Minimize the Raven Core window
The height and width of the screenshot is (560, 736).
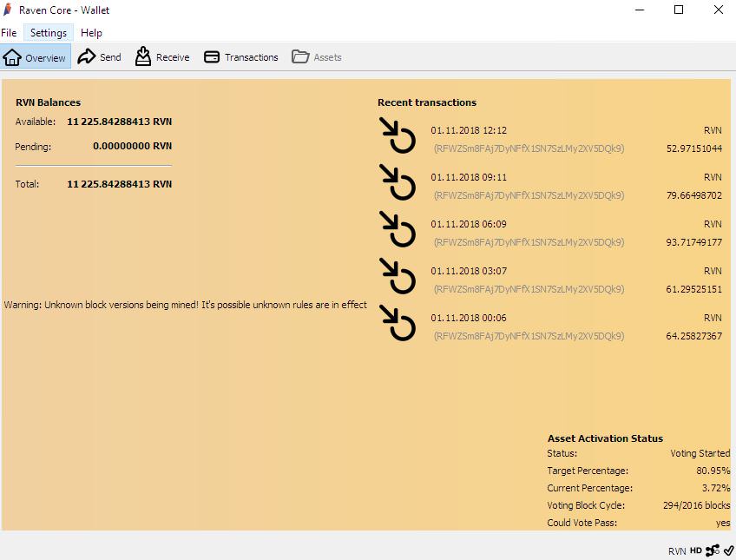point(640,10)
